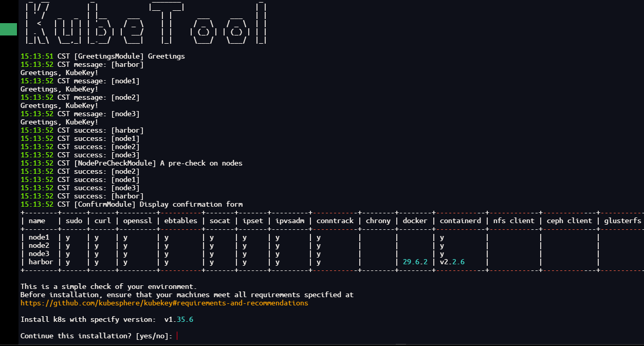Click the KubeTool ASCII art banner
Image resolution: width=644 pixels, height=346 pixels.
pos(146,23)
